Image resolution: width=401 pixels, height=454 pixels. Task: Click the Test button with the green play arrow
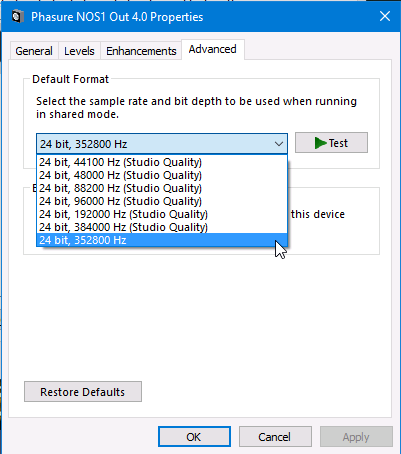[x=331, y=143]
